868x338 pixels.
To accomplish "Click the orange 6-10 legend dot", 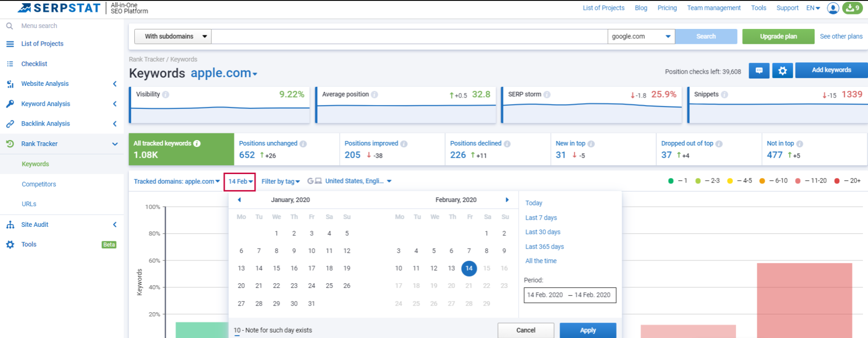I will point(762,181).
